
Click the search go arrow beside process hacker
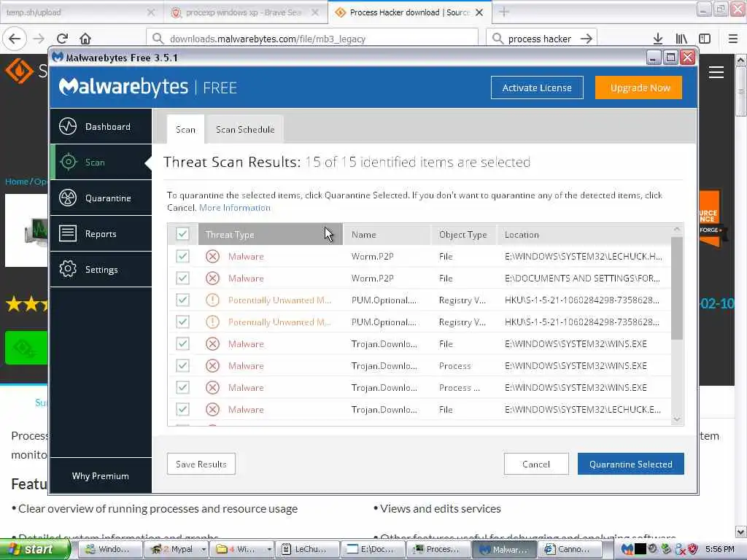pos(587,39)
